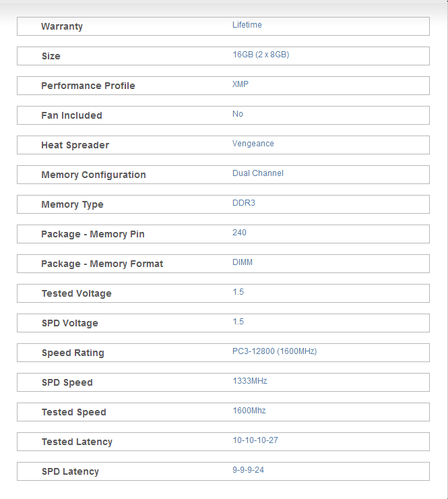This screenshot has width=448, height=499.
Task: Click the 9-9-9-24 SPD latency value
Action: (248, 470)
